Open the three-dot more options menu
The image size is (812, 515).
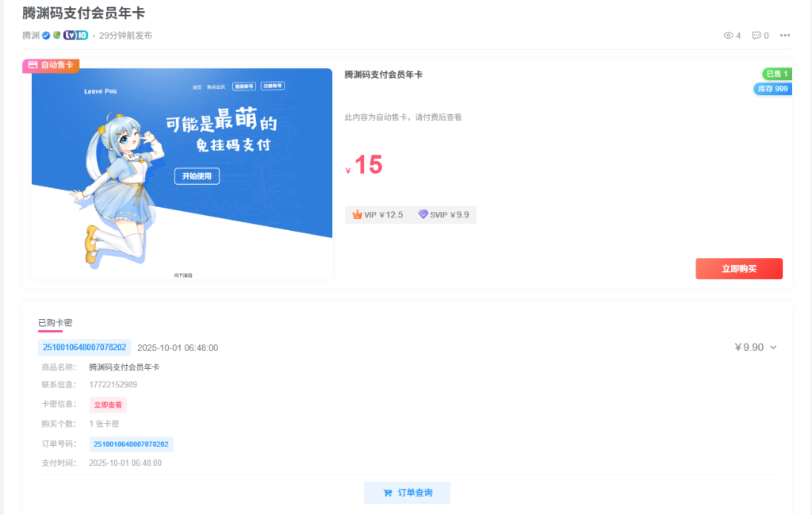pyautogui.click(x=785, y=36)
